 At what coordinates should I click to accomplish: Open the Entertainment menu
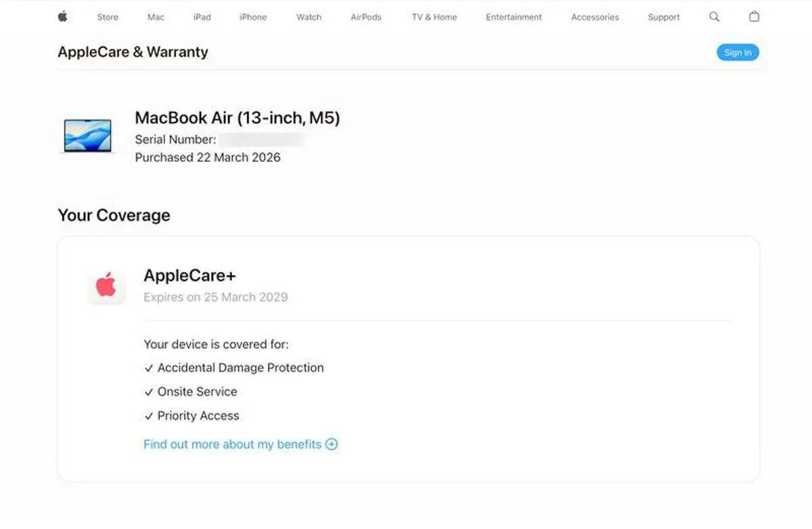[x=514, y=17]
